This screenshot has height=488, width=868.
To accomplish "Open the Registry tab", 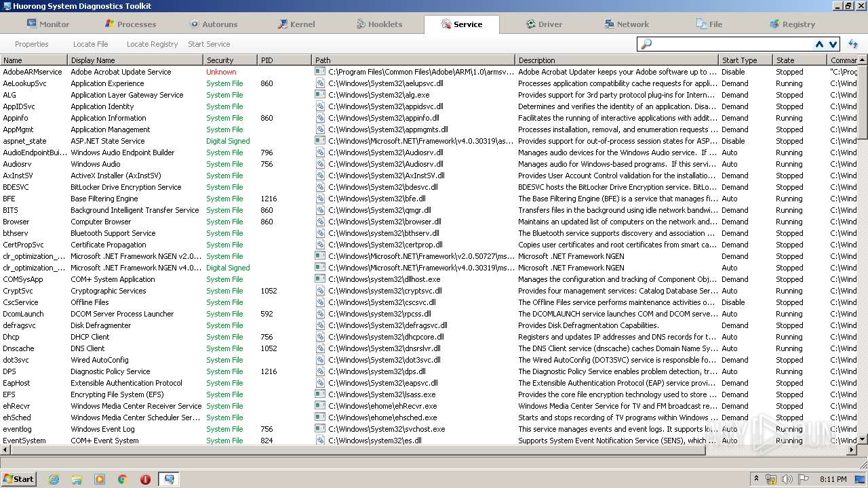I will tap(792, 24).
